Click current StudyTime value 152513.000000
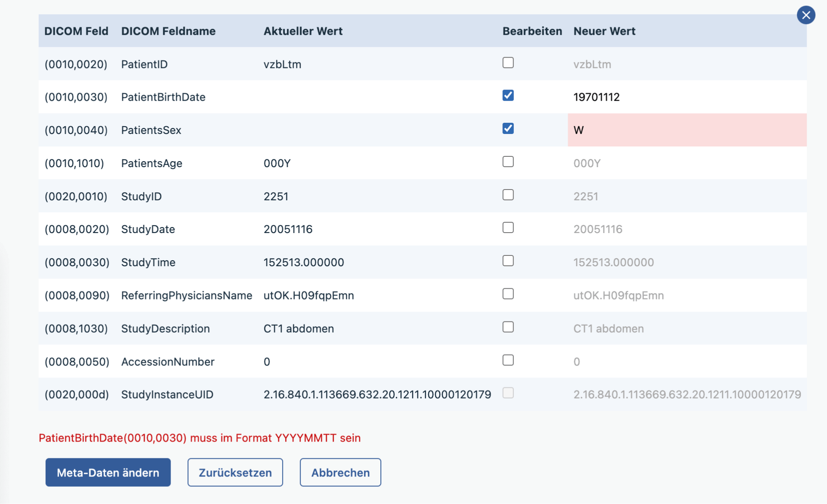The width and height of the screenshot is (827, 504). pos(304,262)
